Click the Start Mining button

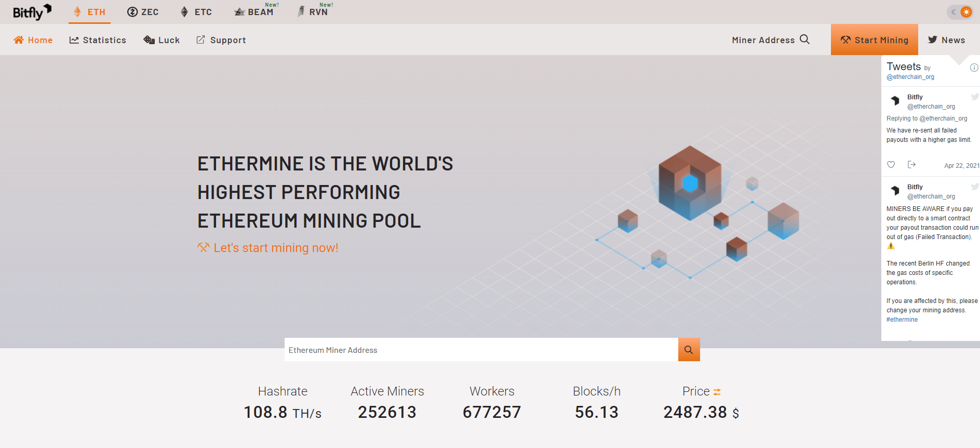[x=875, y=39]
